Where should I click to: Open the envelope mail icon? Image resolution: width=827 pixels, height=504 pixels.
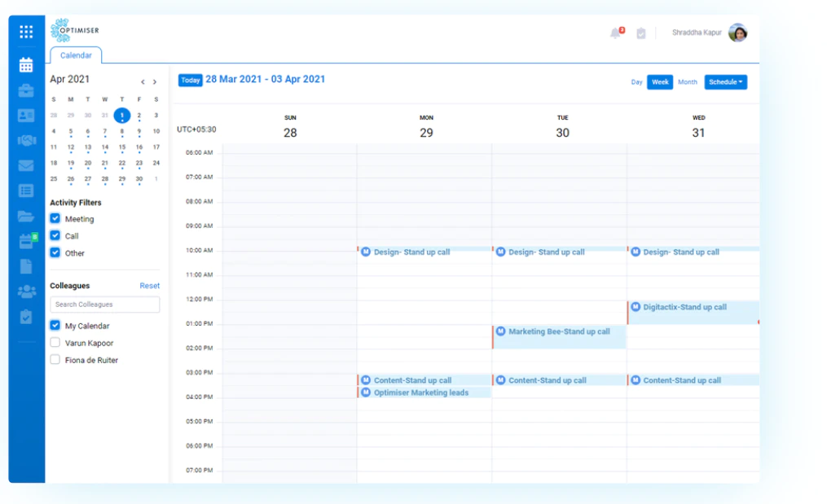click(26, 165)
